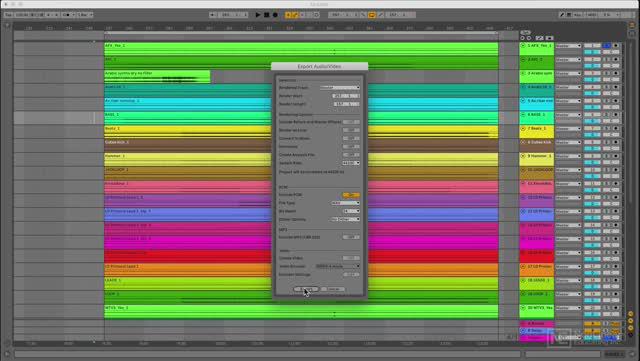This screenshot has height=361, width=640.
Task: Toggle Include Return and Master Effects
Action: [x=351, y=122]
